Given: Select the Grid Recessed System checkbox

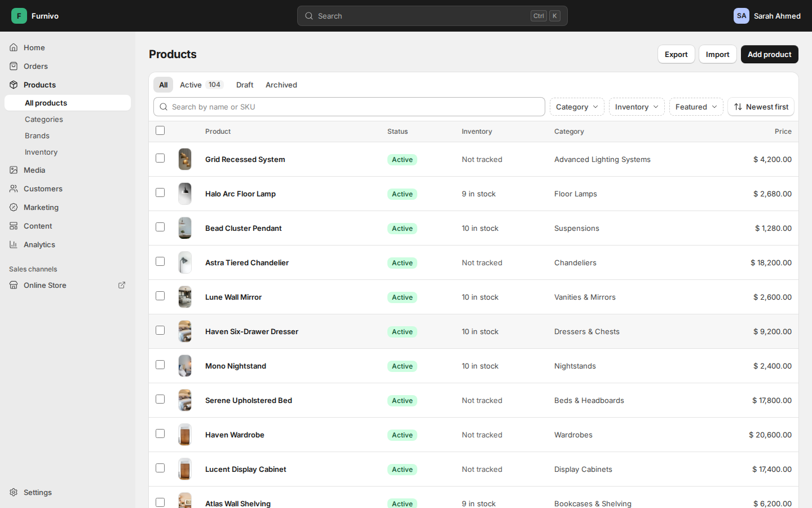Looking at the screenshot, I should [x=160, y=158].
